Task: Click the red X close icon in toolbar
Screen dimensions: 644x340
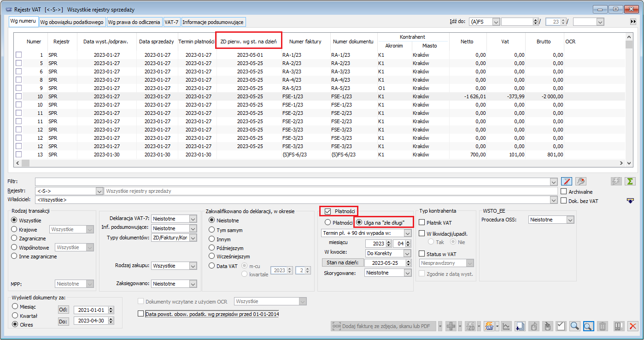Action: (x=632, y=326)
